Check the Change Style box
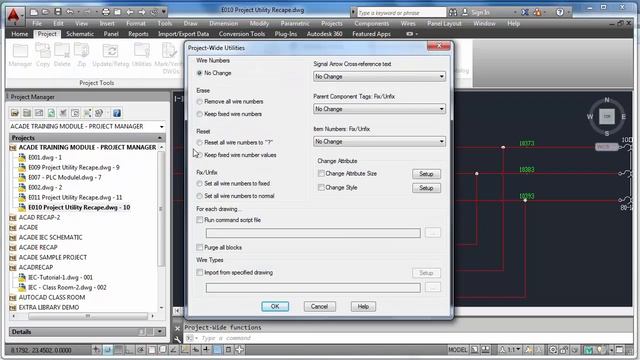The height and width of the screenshot is (360, 640). pyautogui.click(x=321, y=187)
